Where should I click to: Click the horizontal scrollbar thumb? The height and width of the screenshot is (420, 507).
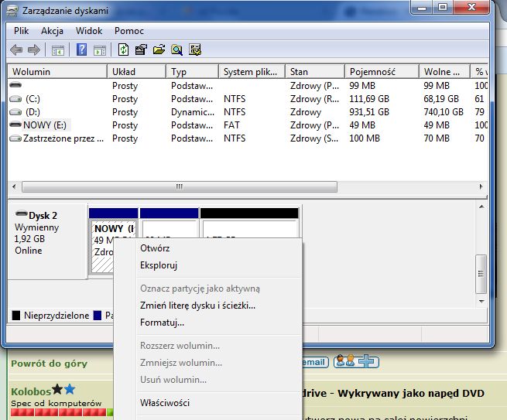coord(180,186)
